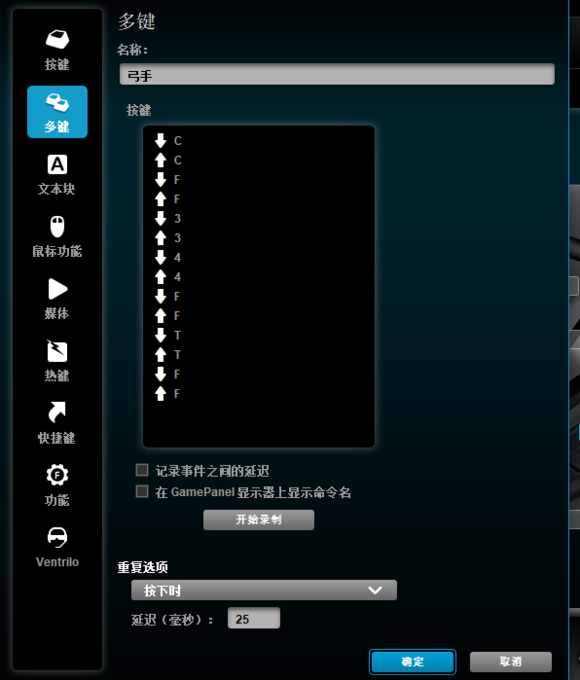Select the first key-down C entry
This screenshot has height=680, width=580.
click(x=168, y=141)
